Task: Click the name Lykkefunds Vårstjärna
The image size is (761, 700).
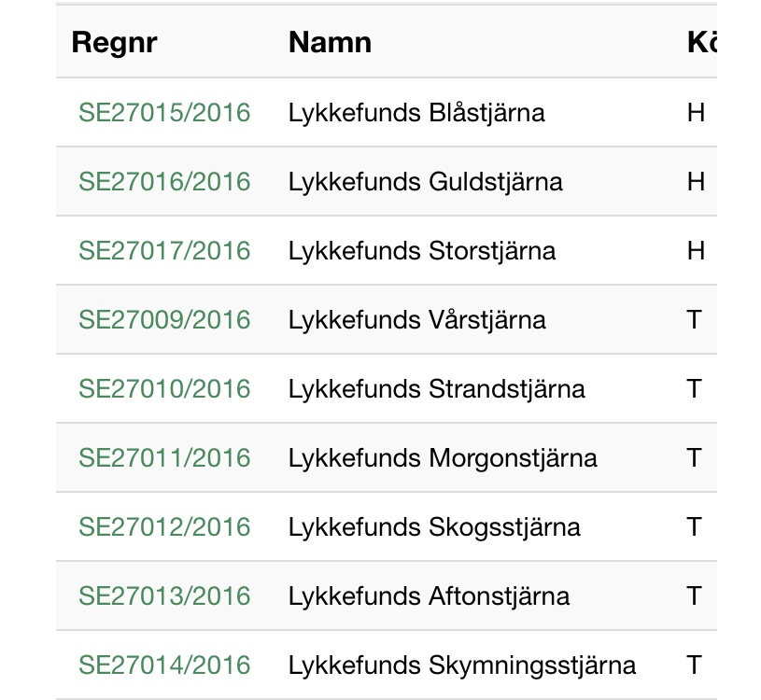Action: click(417, 320)
